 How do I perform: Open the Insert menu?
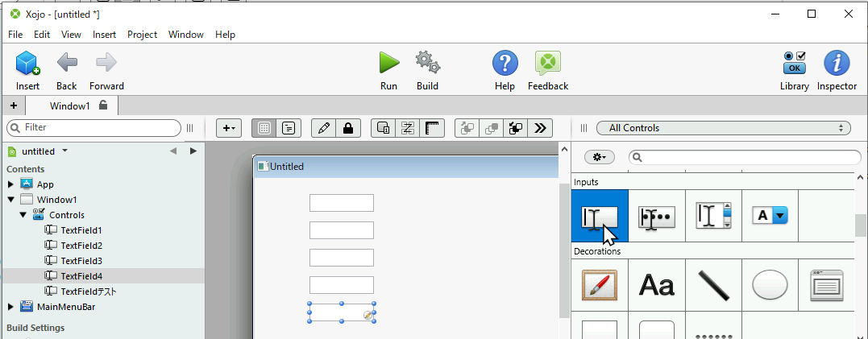[x=104, y=35]
